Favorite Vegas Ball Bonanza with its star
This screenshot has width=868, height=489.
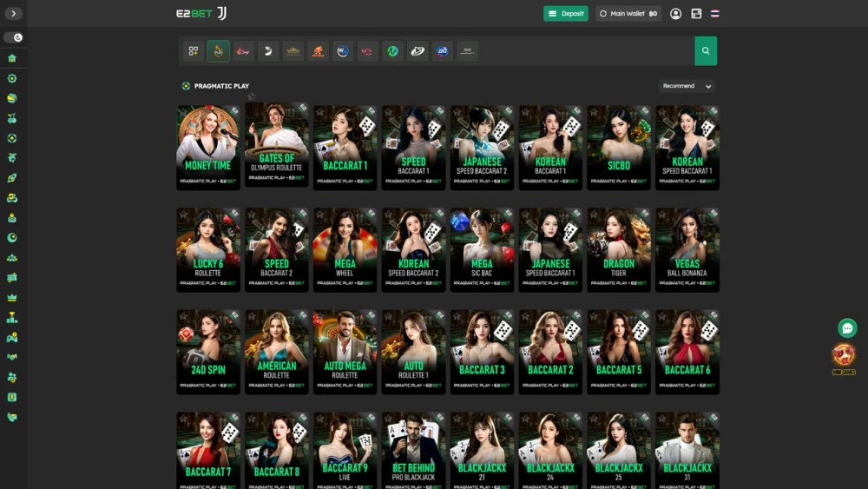click(x=662, y=215)
